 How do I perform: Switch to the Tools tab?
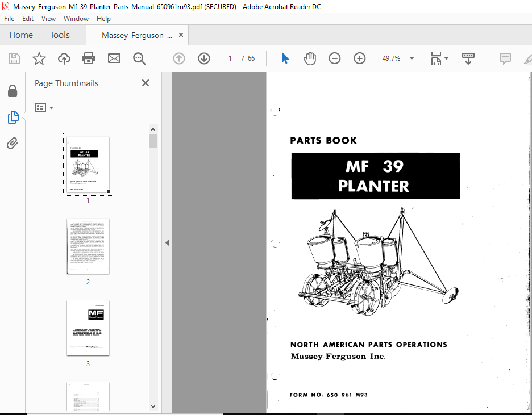(60, 35)
